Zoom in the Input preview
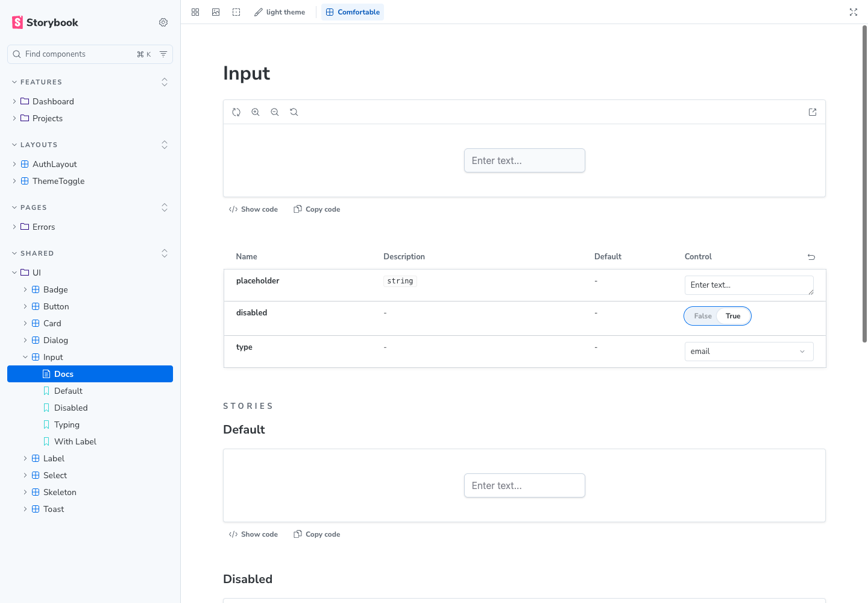This screenshot has height=603, width=868. point(256,112)
